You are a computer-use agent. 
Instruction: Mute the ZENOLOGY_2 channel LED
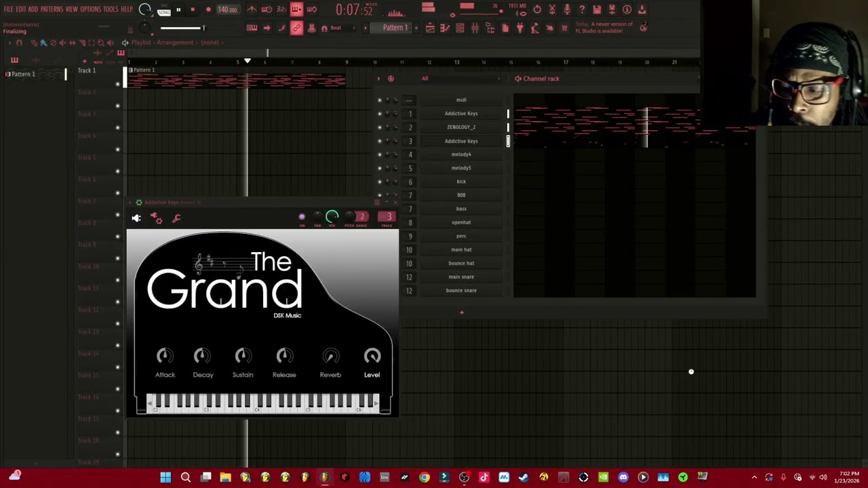(x=379, y=127)
